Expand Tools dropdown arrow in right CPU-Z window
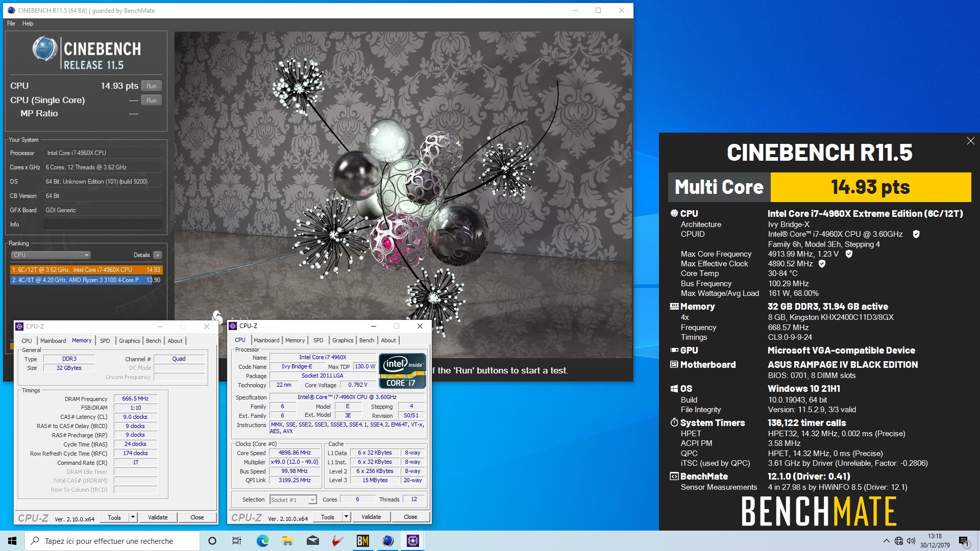Screen dimensions: 980x551 pyautogui.click(x=346, y=517)
